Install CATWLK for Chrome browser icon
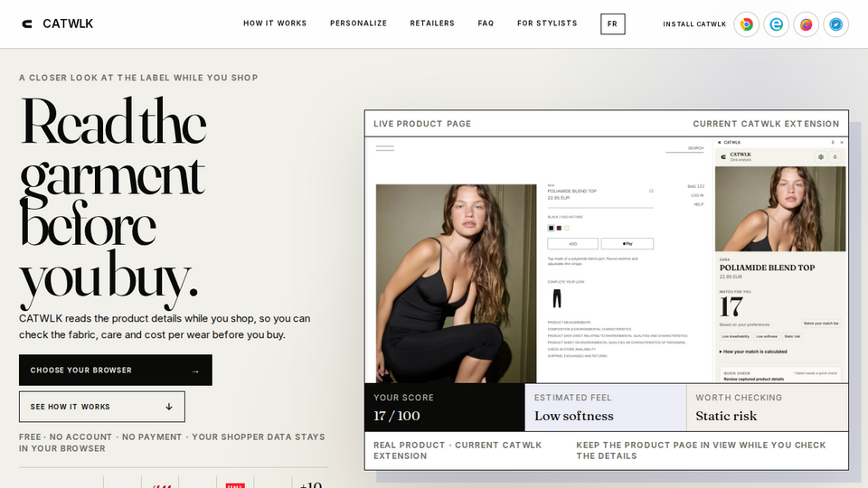This screenshot has height=488, width=868. [x=746, y=24]
